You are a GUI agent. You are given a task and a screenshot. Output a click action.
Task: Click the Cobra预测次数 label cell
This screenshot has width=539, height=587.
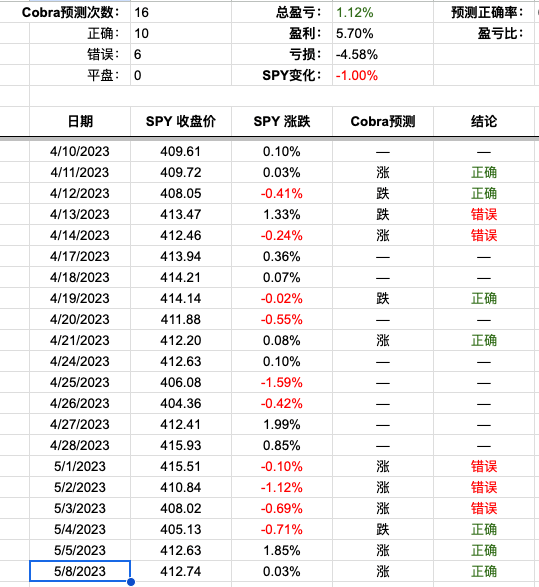[x=71, y=12]
